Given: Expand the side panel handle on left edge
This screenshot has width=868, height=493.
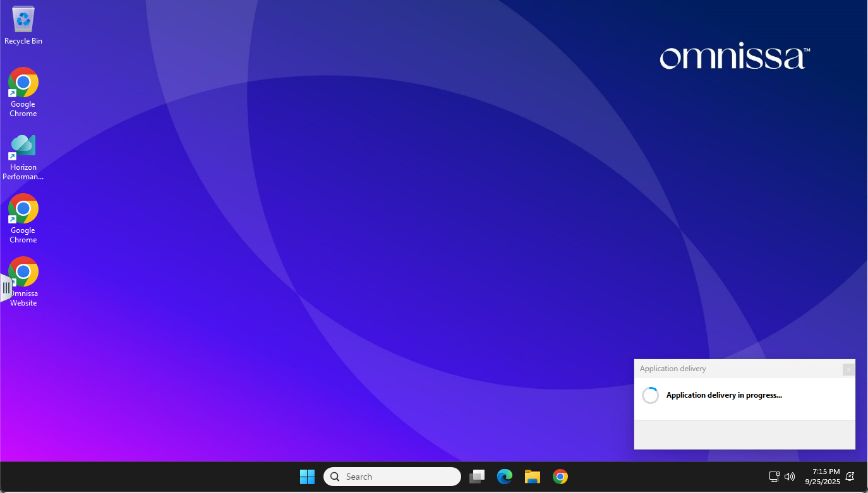Looking at the screenshot, I should click(x=6, y=288).
